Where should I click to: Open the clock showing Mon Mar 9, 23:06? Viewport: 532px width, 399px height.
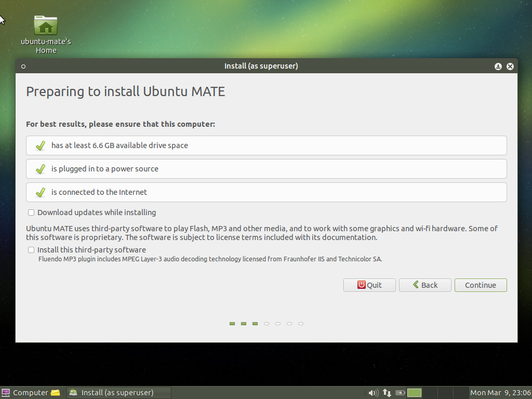tap(500, 393)
